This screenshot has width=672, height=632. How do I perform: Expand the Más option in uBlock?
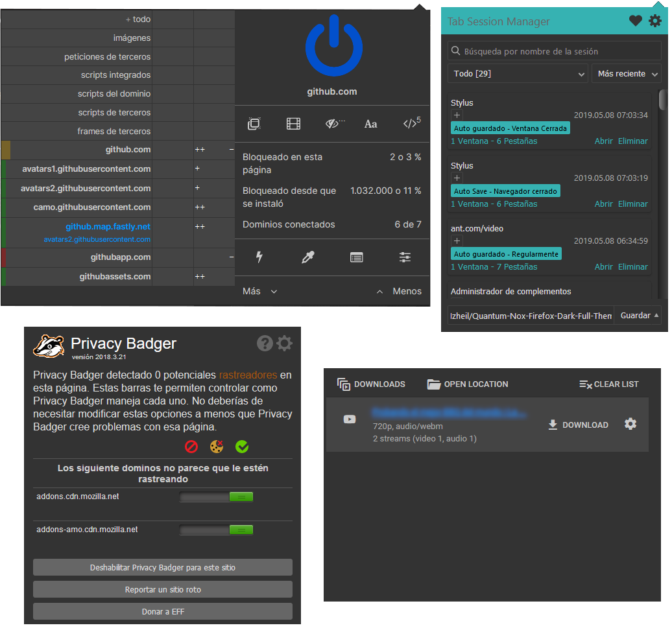coord(259,291)
